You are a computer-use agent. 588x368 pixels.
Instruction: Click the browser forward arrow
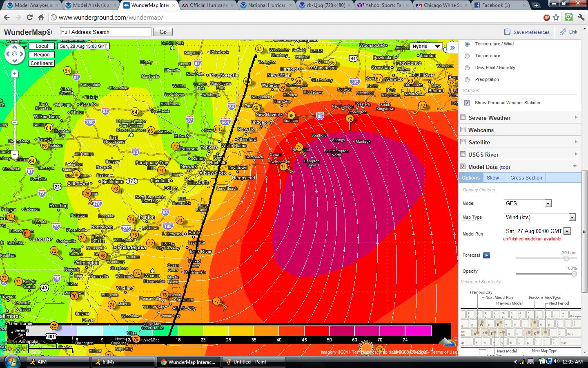[x=18, y=18]
